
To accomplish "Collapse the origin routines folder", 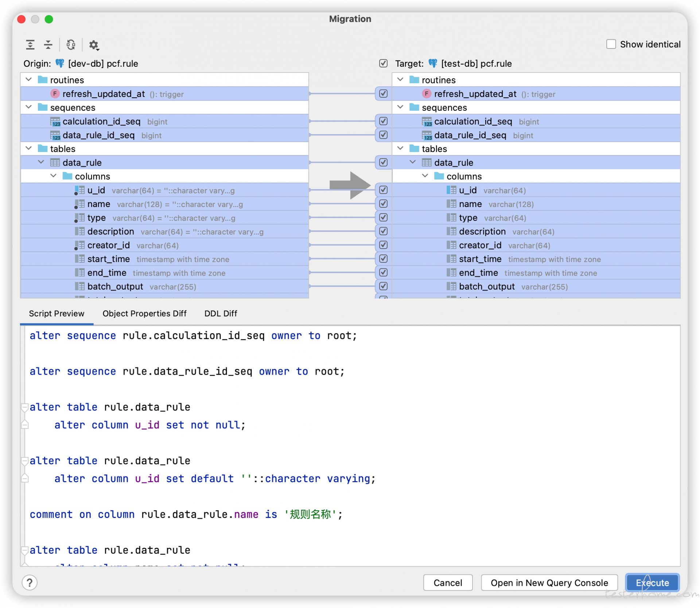I will point(29,79).
